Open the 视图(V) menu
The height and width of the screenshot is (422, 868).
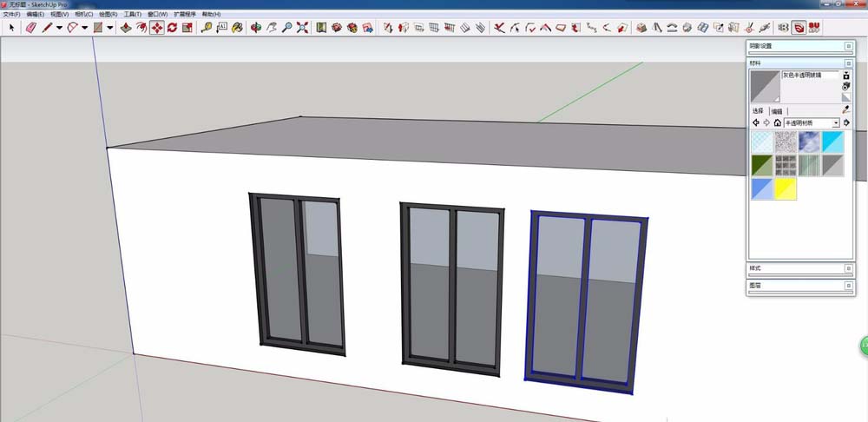point(60,14)
